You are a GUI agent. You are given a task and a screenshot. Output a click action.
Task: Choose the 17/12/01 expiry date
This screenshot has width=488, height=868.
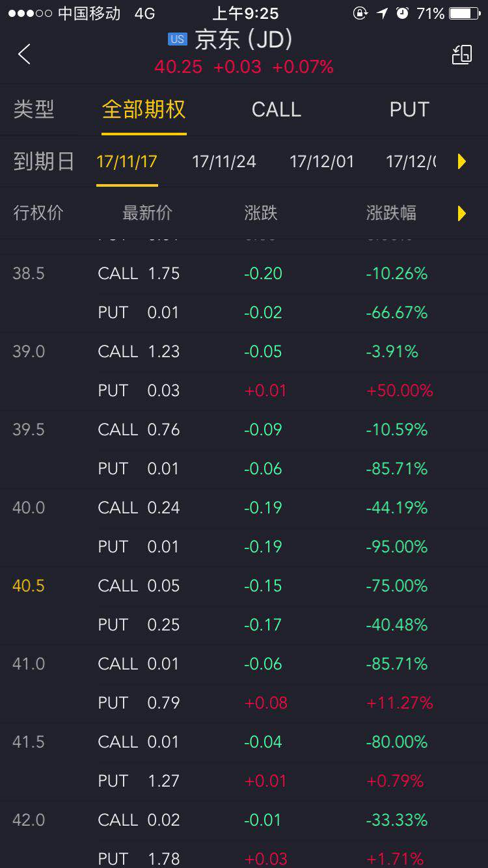pos(321,161)
